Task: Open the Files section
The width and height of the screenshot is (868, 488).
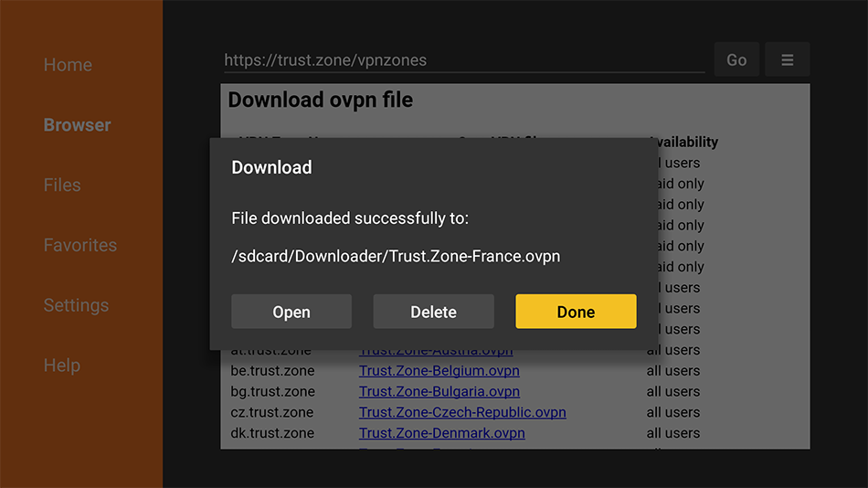Action: click(62, 185)
